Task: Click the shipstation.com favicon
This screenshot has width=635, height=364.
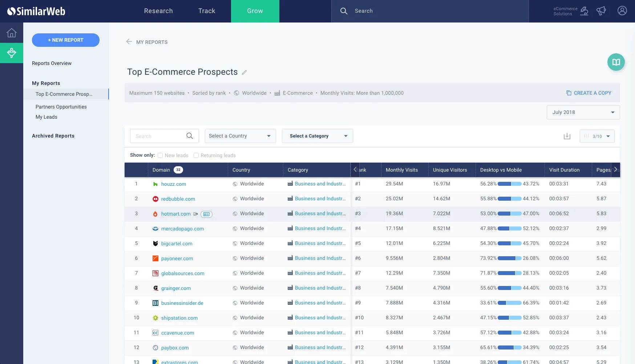Action: (x=155, y=318)
